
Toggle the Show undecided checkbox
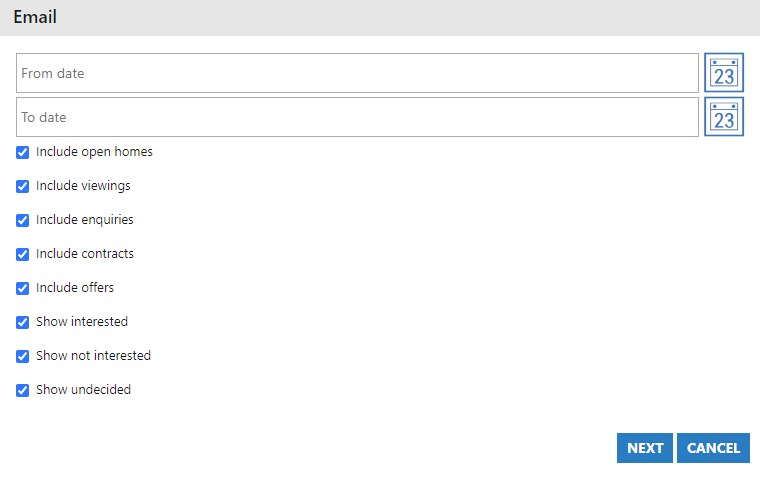(23, 390)
